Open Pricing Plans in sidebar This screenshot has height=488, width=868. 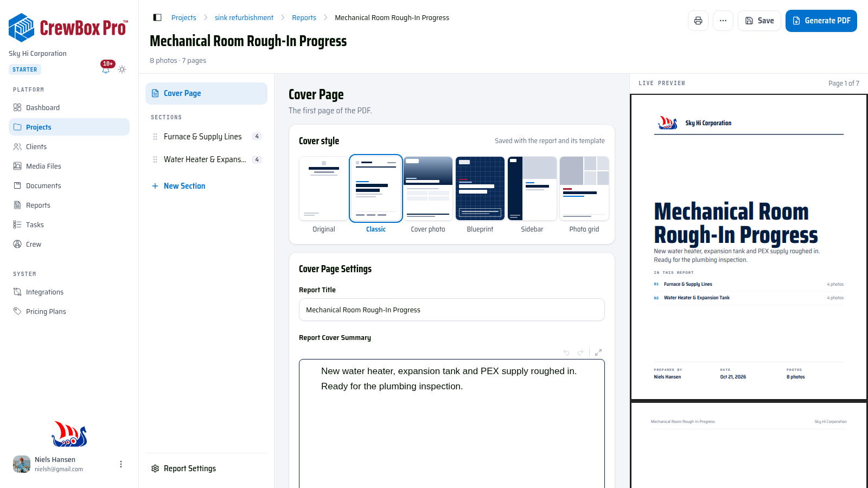click(x=69, y=311)
